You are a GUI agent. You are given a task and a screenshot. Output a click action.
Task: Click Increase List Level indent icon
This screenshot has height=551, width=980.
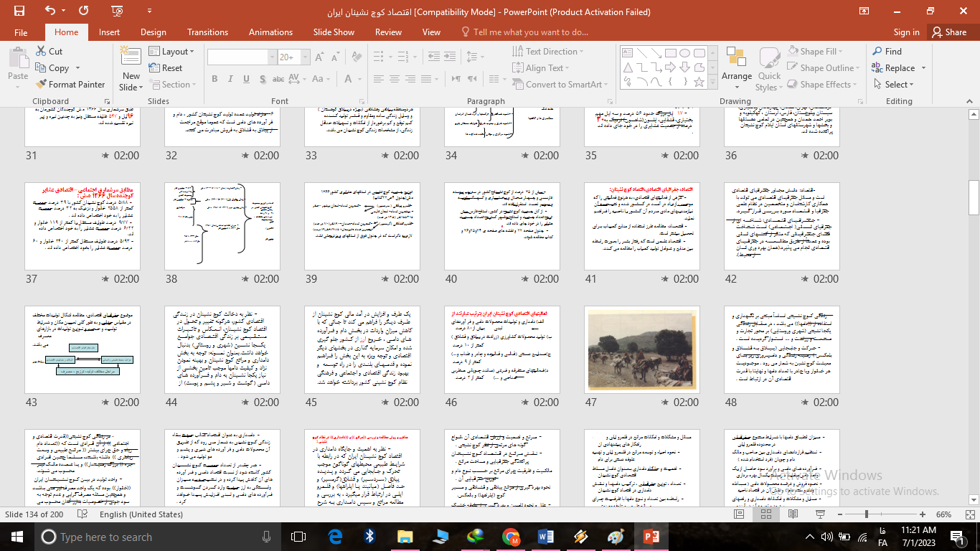(x=450, y=57)
